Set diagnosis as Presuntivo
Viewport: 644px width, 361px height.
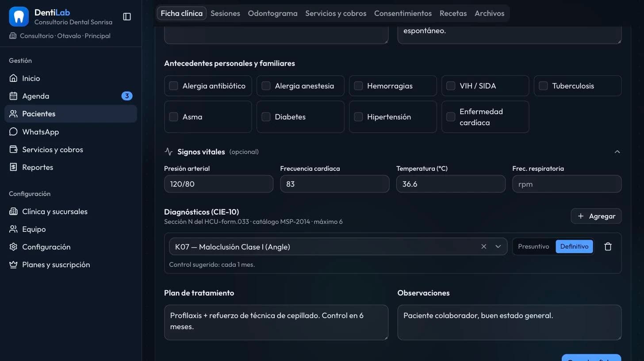[x=533, y=247]
